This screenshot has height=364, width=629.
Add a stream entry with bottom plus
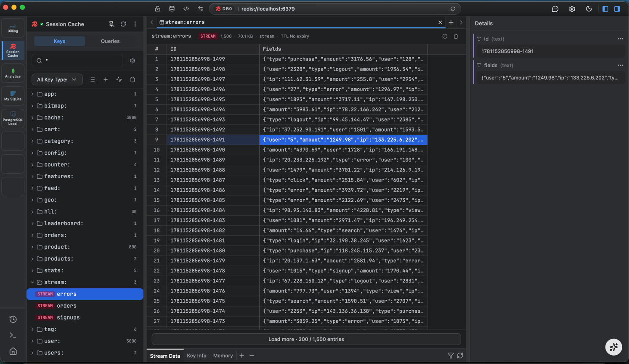tap(242, 356)
